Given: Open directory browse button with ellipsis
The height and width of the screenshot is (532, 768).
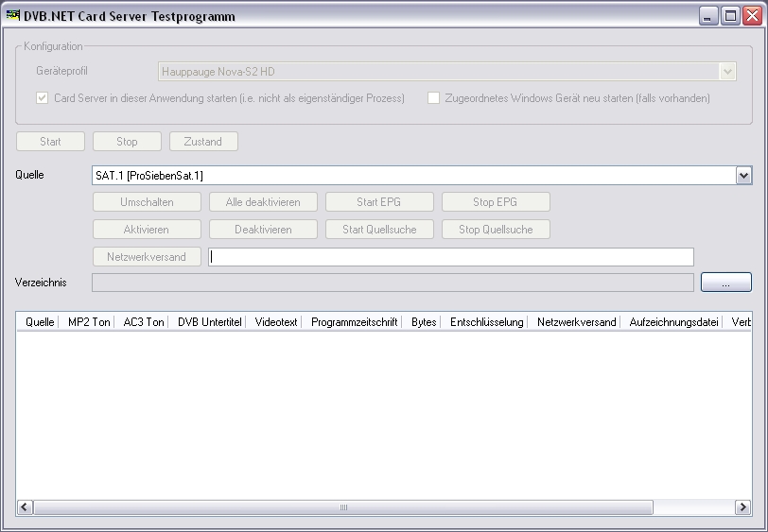Looking at the screenshot, I should tap(725, 283).
